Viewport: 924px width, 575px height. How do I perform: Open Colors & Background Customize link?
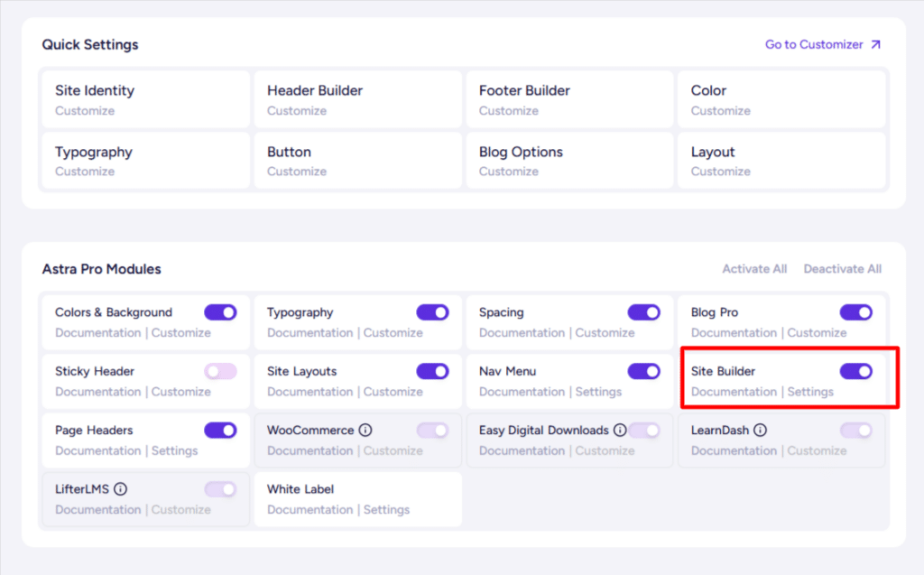pos(180,332)
